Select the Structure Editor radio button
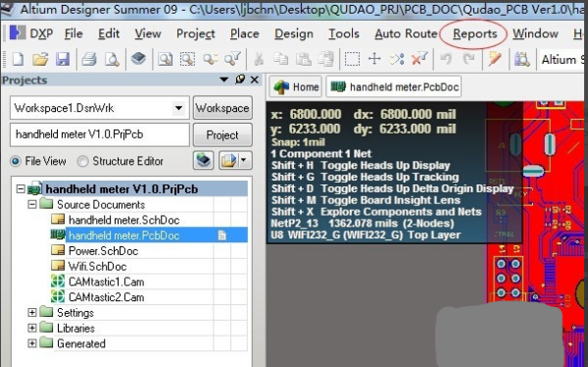 82,161
